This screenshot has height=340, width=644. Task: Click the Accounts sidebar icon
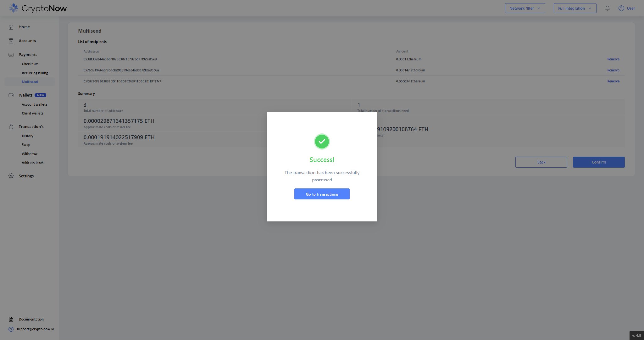pyautogui.click(x=11, y=41)
